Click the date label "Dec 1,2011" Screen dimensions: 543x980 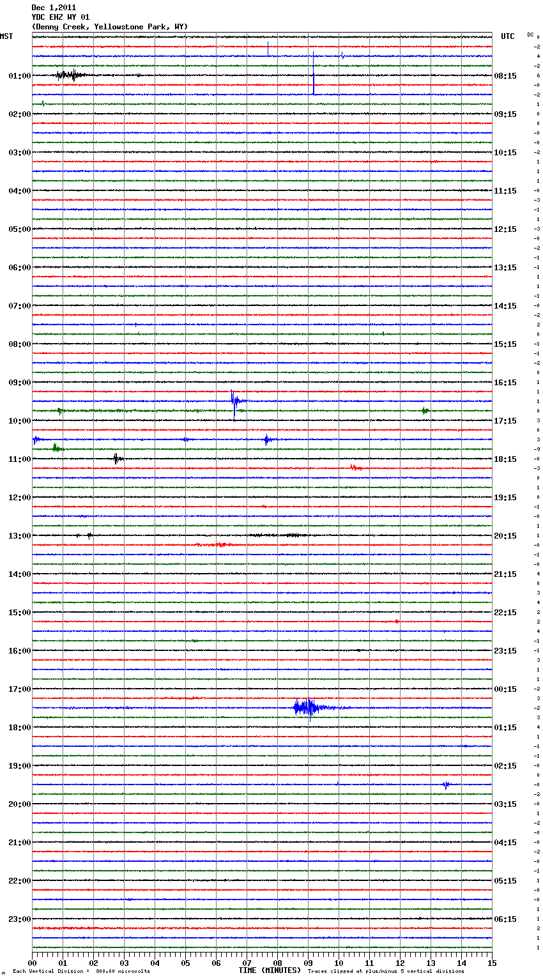54,8
